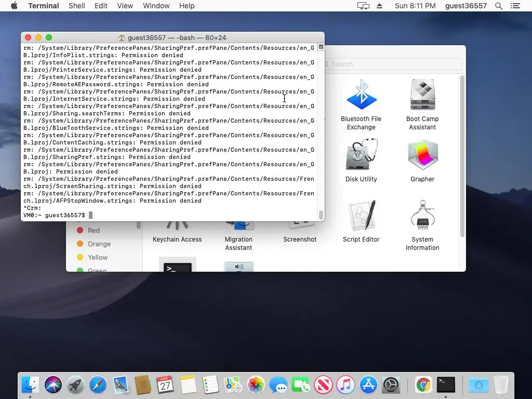Click Finder icon in the Dock

(x=30, y=385)
